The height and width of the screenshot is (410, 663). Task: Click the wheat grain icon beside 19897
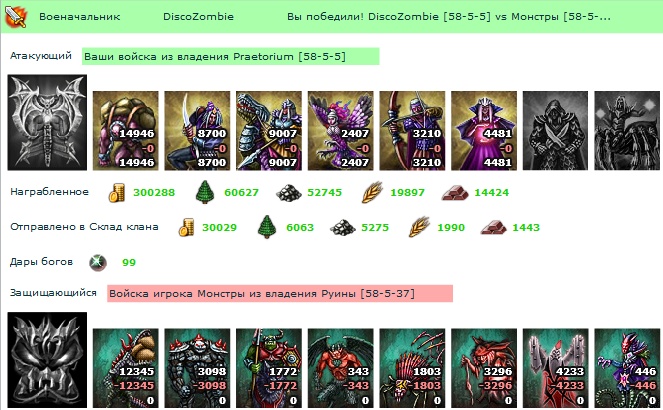373,192
